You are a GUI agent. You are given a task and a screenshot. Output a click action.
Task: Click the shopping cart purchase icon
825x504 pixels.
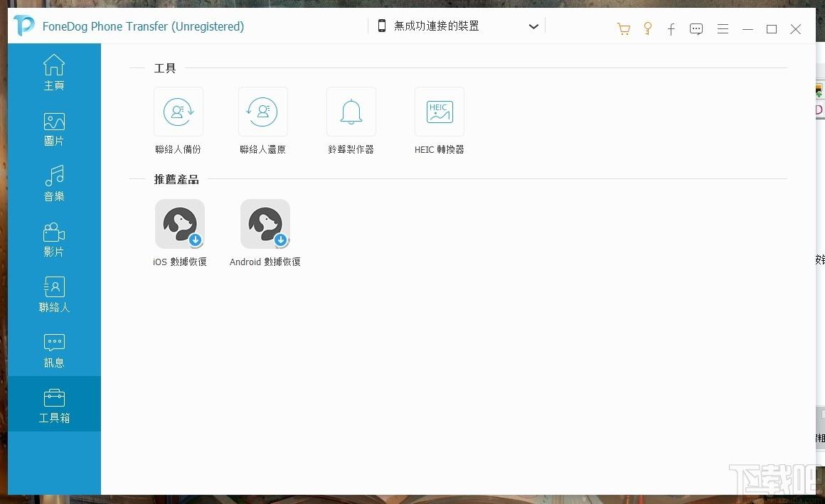624,29
